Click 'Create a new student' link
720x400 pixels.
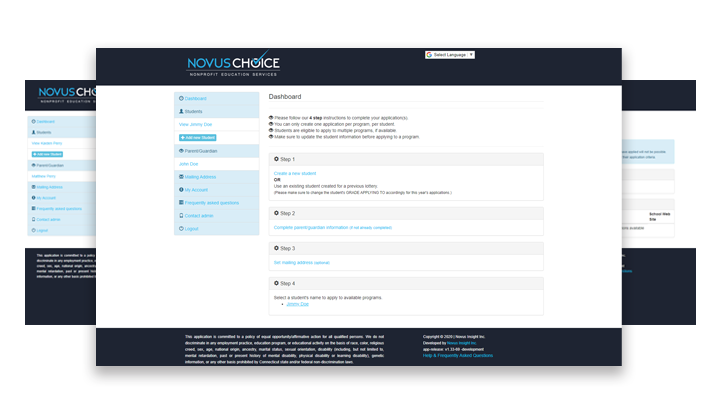click(x=295, y=173)
